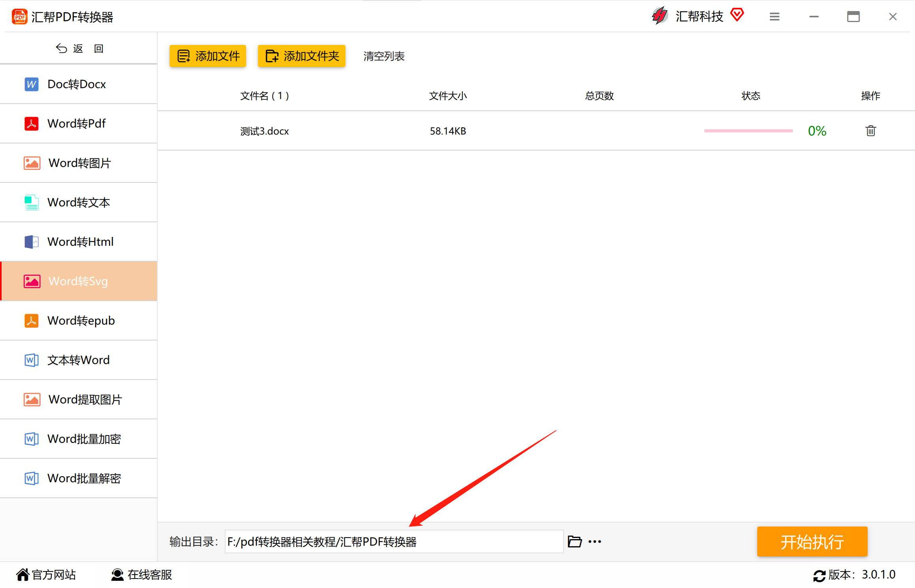
Task: Go back with the 返回 label
Action: pyautogui.click(x=88, y=48)
